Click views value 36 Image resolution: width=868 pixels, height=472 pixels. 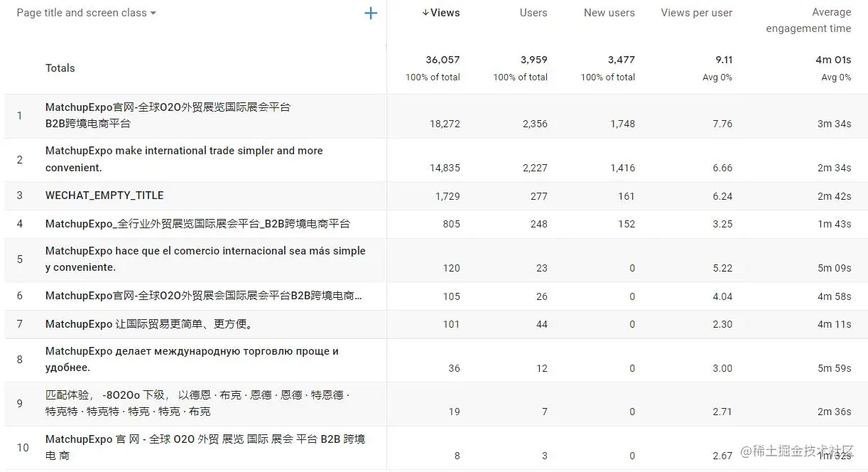455,368
